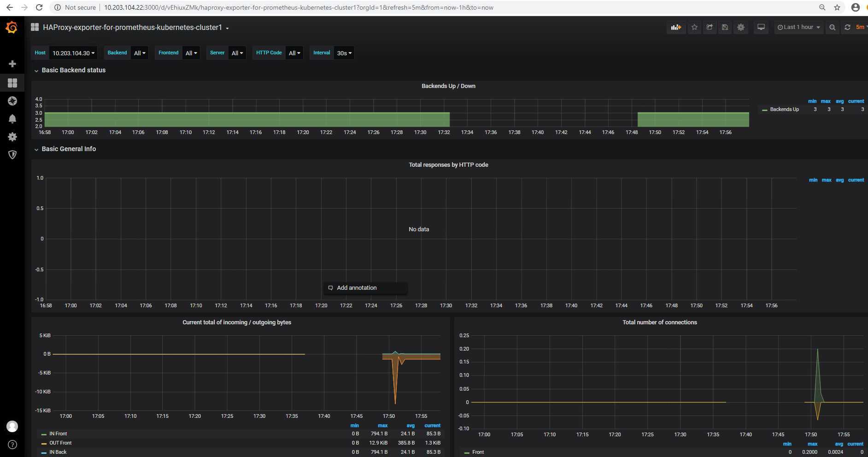
Task: Click the Add panel icon
Action: click(676, 27)
